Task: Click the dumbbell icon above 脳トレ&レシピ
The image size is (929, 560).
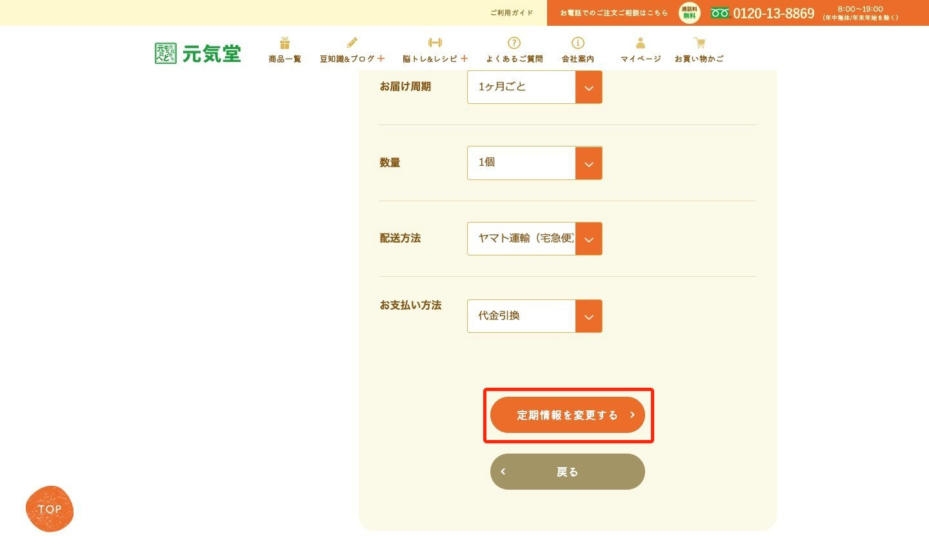Action: 435,43
